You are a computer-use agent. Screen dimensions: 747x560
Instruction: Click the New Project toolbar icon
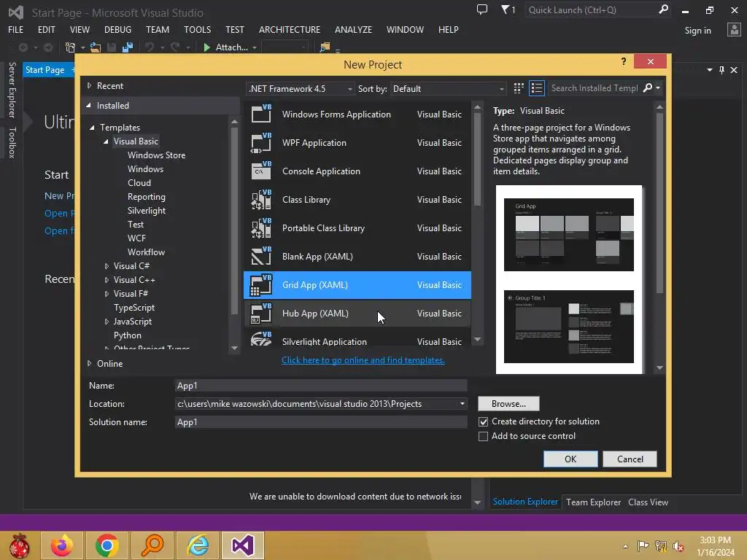click(70, 47)
